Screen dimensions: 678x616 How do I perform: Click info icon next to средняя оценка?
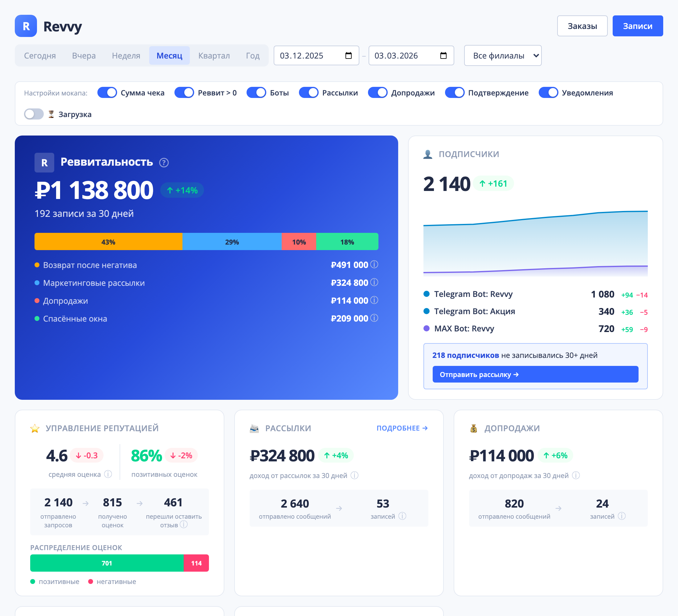pos(108,474)
